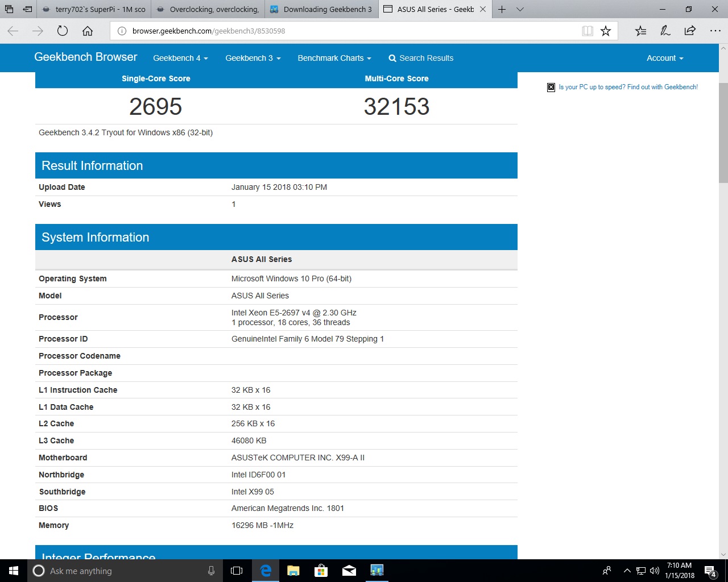Go to the browser Home page
728x582 pixels.
[x=88, y=31]
